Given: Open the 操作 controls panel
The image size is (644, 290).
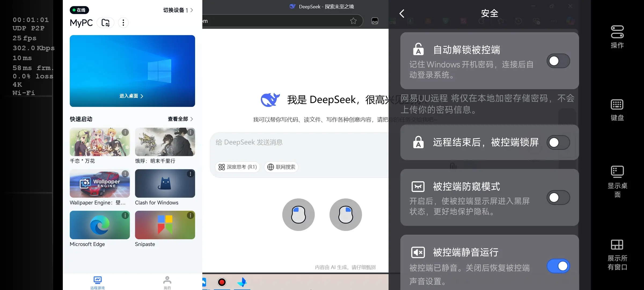Looking at the screenshot, I should (617, 37).
